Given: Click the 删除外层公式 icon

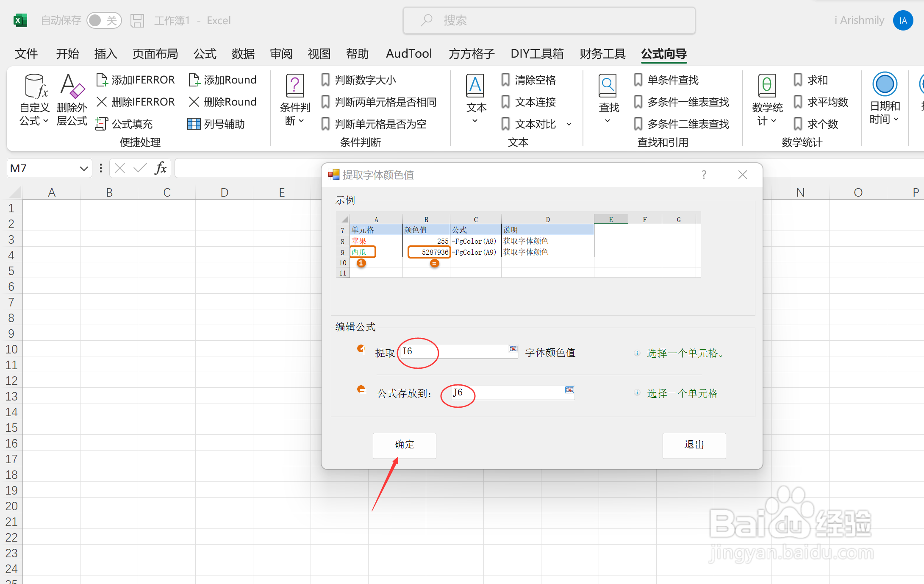Looking at the screenshot, I should pyautogui.click(x=72, y=100).
